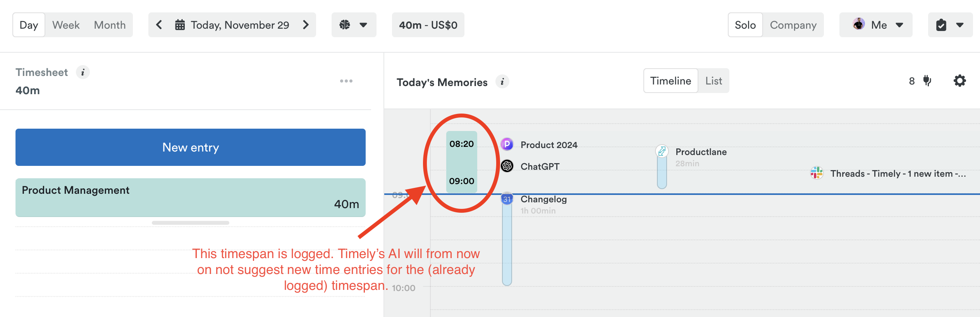The image size is (980, 317).
Task: Expand the Me user dropdown
Action: 875,25
